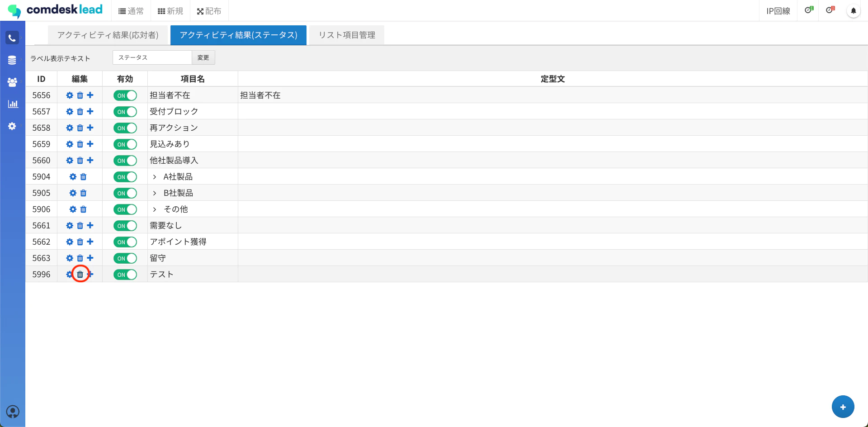Toggle ON switch for 受付ブロック

[x=125, y=112]
